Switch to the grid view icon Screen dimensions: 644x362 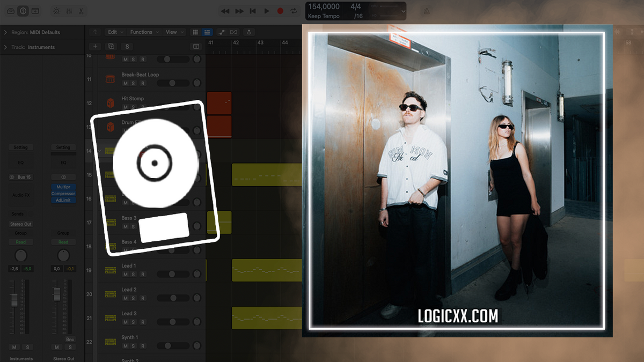point(195,32)
